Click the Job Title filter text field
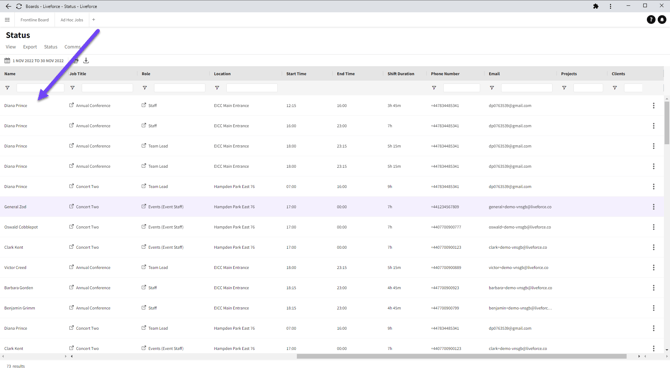 coord(107,88)
